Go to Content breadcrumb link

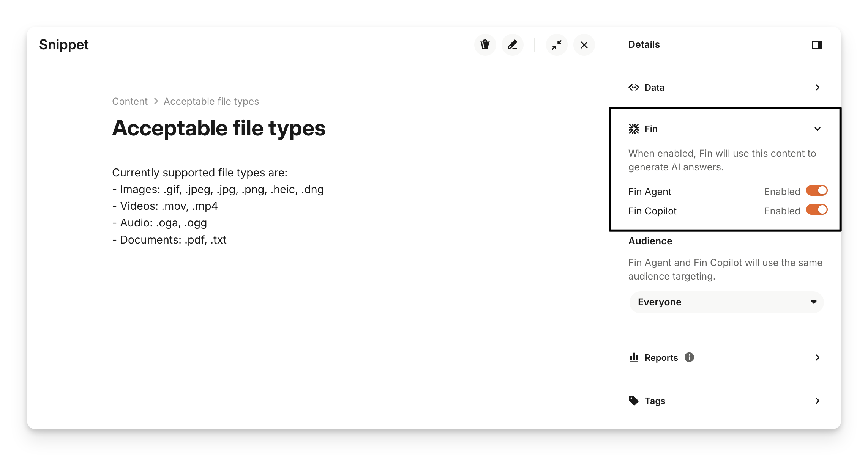130,101
